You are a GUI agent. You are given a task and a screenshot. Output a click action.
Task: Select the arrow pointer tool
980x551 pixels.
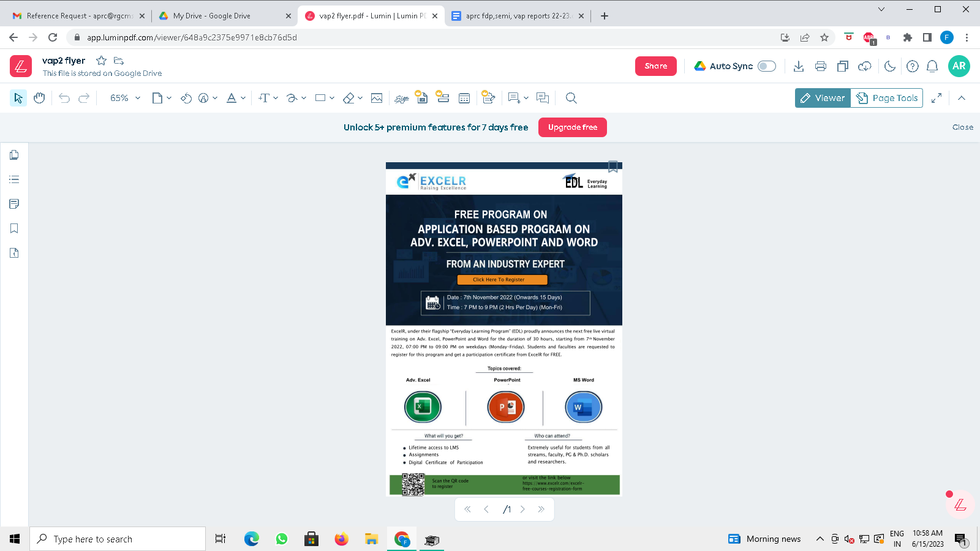[18, 98]
